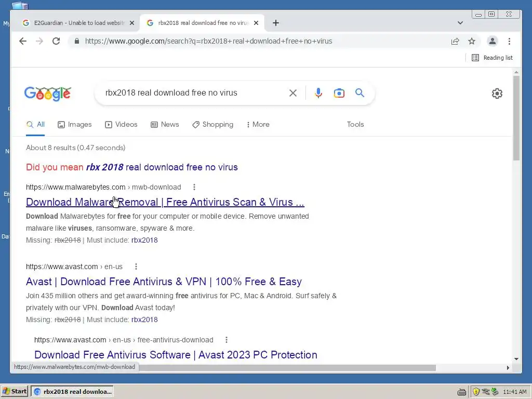Open a new tab with the plus button
The height and width of the screenshot is (399, 532).
(x=276, y=23)
